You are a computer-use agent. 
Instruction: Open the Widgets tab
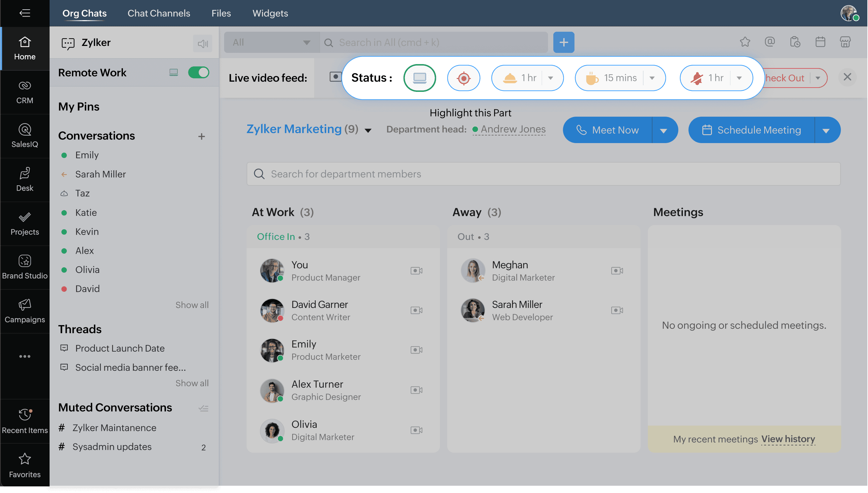[270, 13]
